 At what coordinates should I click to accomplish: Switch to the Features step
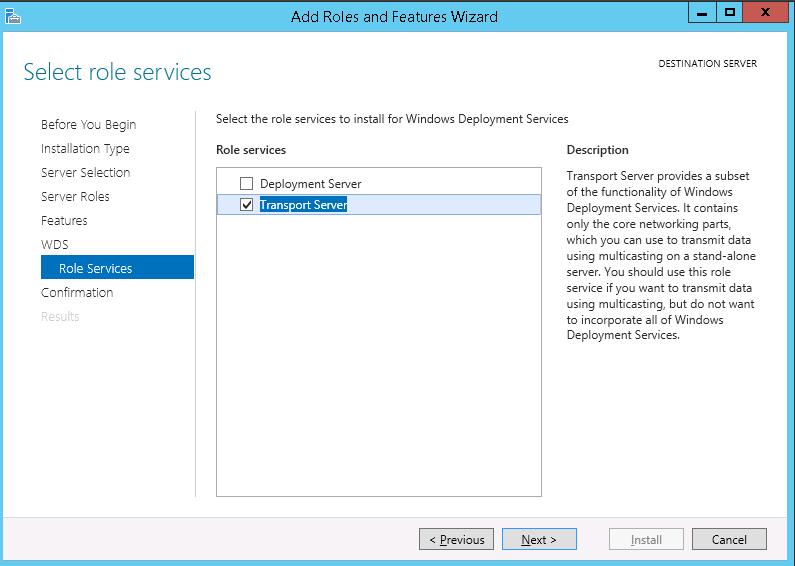click(64, 221)
